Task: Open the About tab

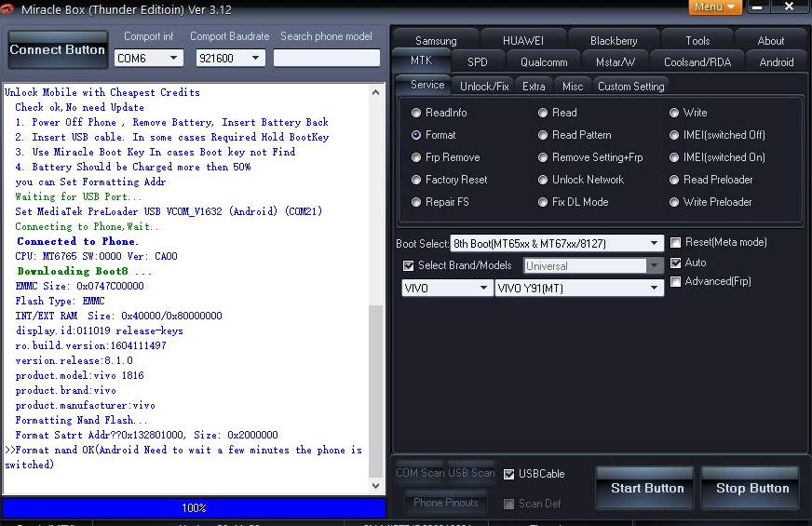Action: pos(771,40)
